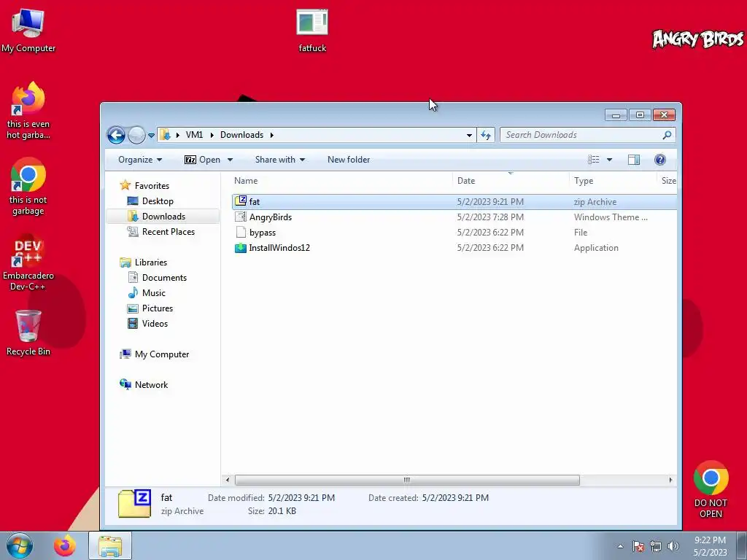Open the My Computer desktop icon

point(28,30)
